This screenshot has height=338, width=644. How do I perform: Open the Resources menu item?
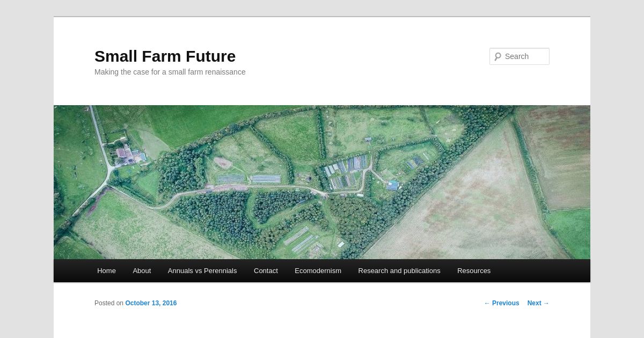474,271
